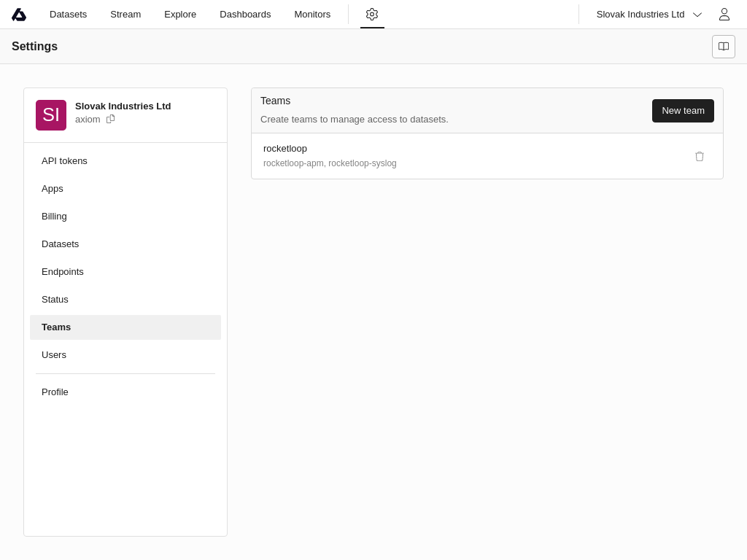Go to the Stream tab
This screenshot has width=747, height=560.
(125, 15)
